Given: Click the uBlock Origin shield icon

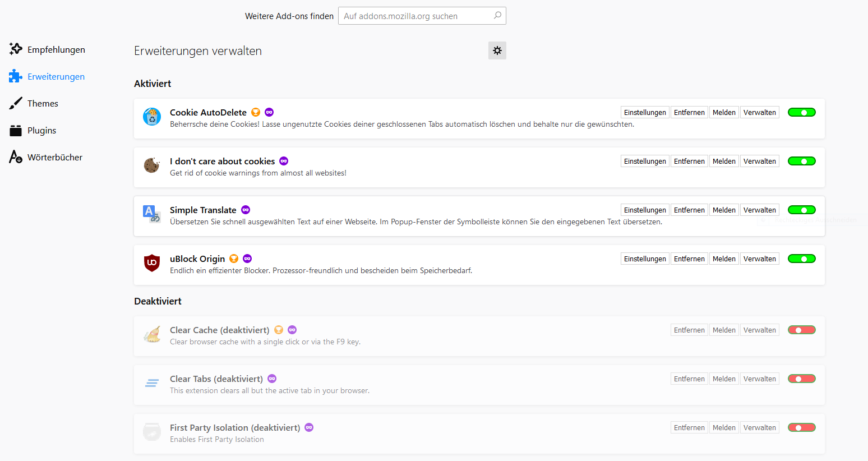Looking at the screenshot, I should tap(152, 262).
